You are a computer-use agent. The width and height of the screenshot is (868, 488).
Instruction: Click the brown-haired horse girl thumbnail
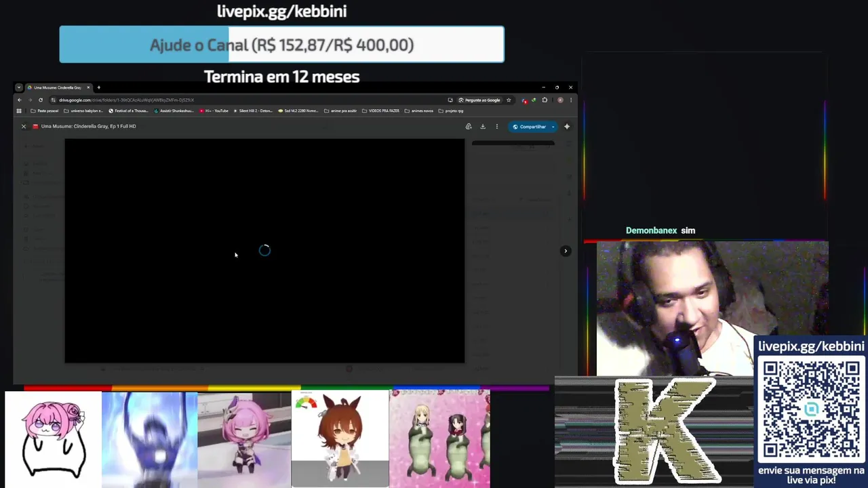340,439
